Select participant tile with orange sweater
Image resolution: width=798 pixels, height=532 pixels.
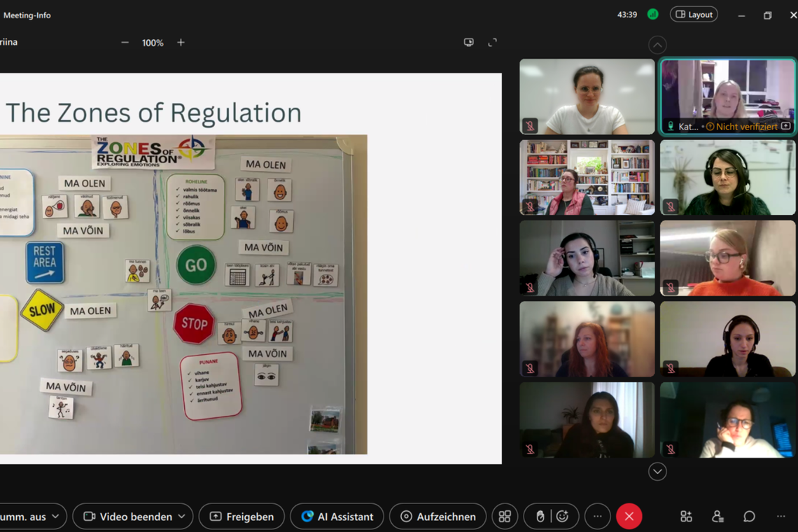pos(728,258)
